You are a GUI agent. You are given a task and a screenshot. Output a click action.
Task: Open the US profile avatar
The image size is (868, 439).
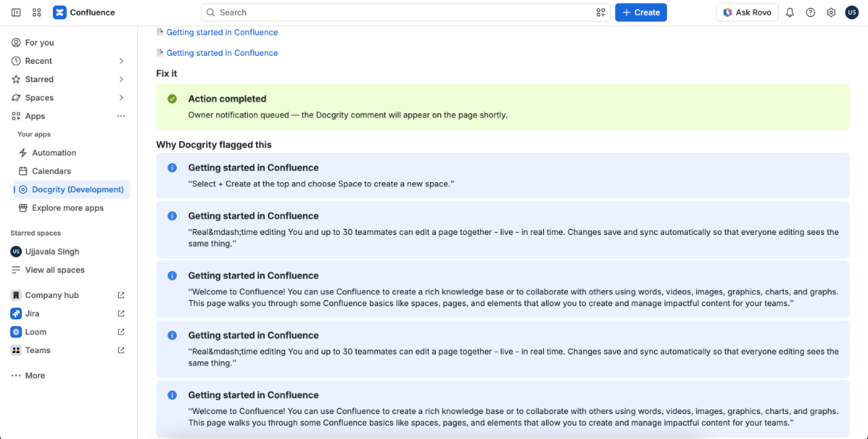(x=852, y=12)
